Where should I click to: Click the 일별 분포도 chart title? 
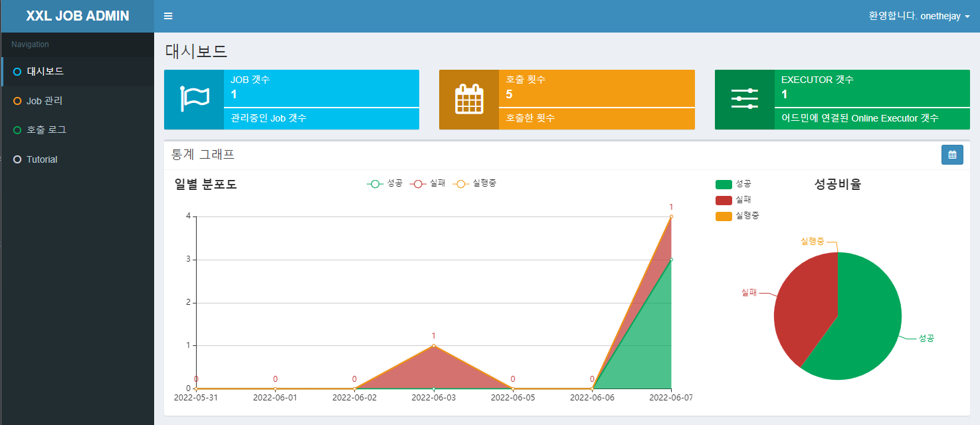click(x=205, y=185)
